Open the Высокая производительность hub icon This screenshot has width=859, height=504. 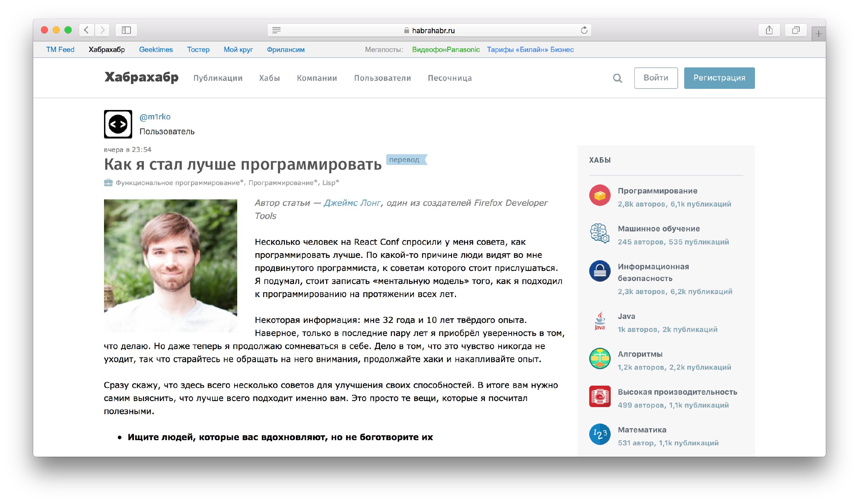(600, 396)
